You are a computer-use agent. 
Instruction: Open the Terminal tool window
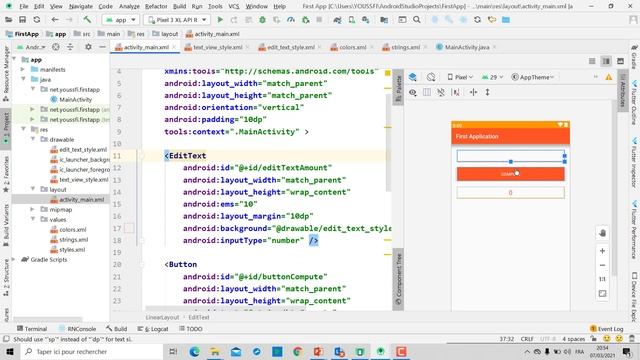[32, 329]
